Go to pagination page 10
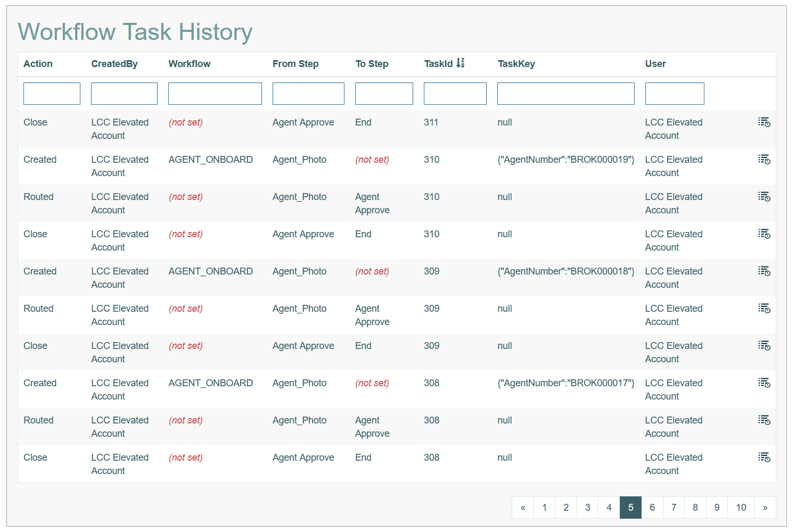 (741, 508)
